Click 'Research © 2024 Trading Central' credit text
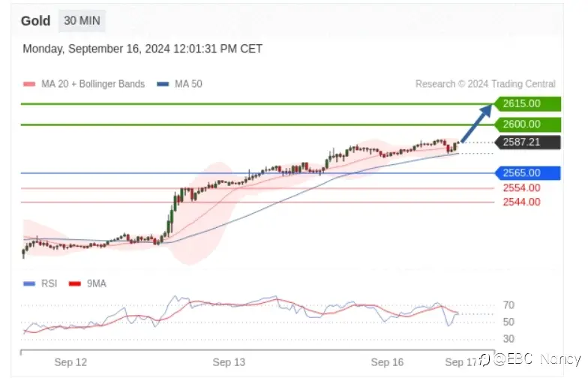 pyautogui.click(x=485, y=84)
